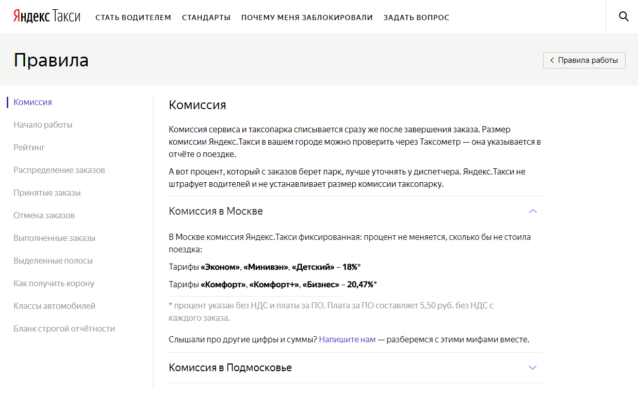Go back via Правила работы button

point(584,60)
